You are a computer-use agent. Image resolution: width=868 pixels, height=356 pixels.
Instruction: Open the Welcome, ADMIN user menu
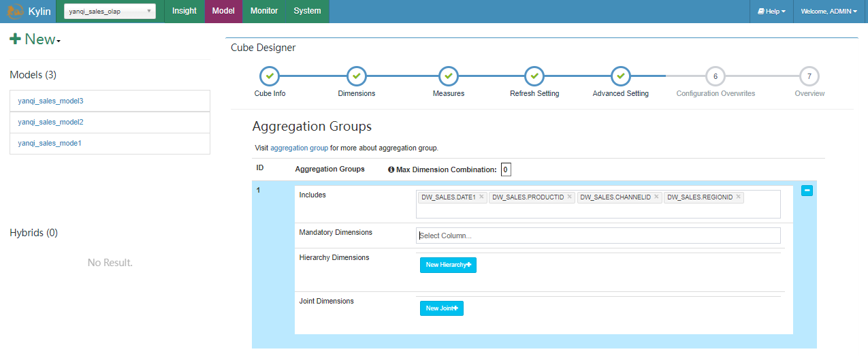pos(829,11)
